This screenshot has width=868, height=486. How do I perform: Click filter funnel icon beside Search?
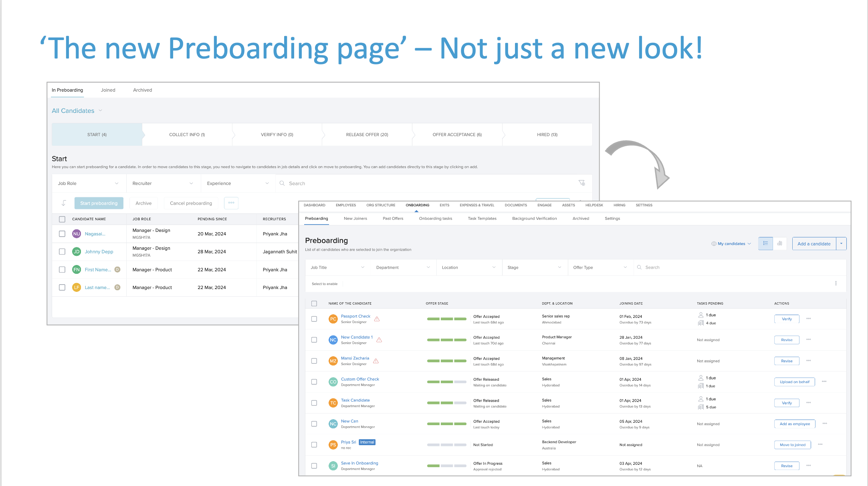pos(581,183)
